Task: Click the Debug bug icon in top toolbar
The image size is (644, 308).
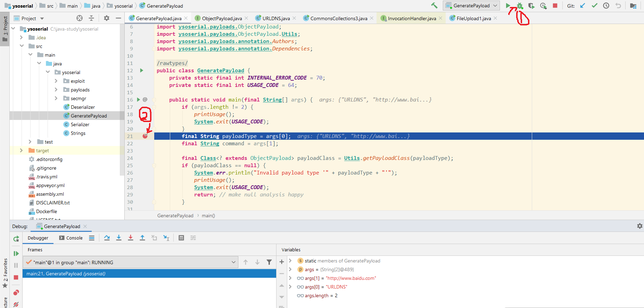Action: [x=520, y=6]
